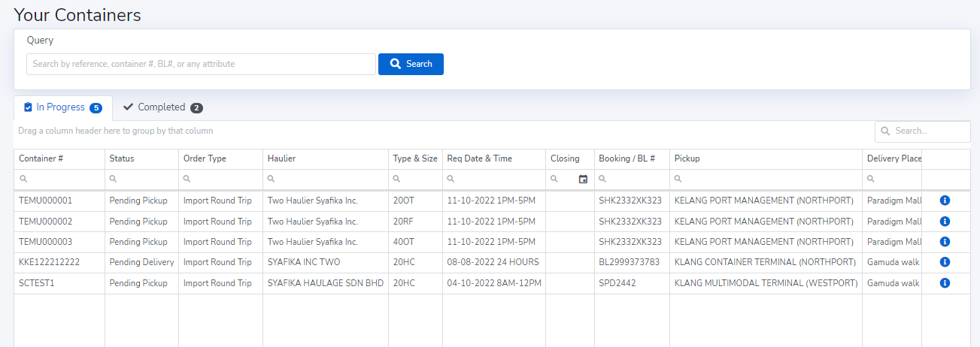The width and height of the screenshot is (980, 347).
Task: Click info icon for SCTEST1 row
Action: [945, 283]
